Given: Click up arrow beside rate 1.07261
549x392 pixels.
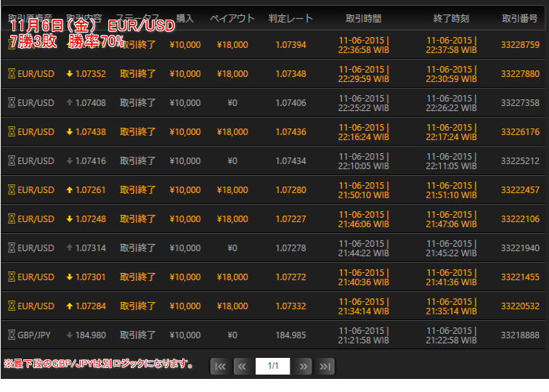Looking at the screenshot, I should (x=69, y=189).
